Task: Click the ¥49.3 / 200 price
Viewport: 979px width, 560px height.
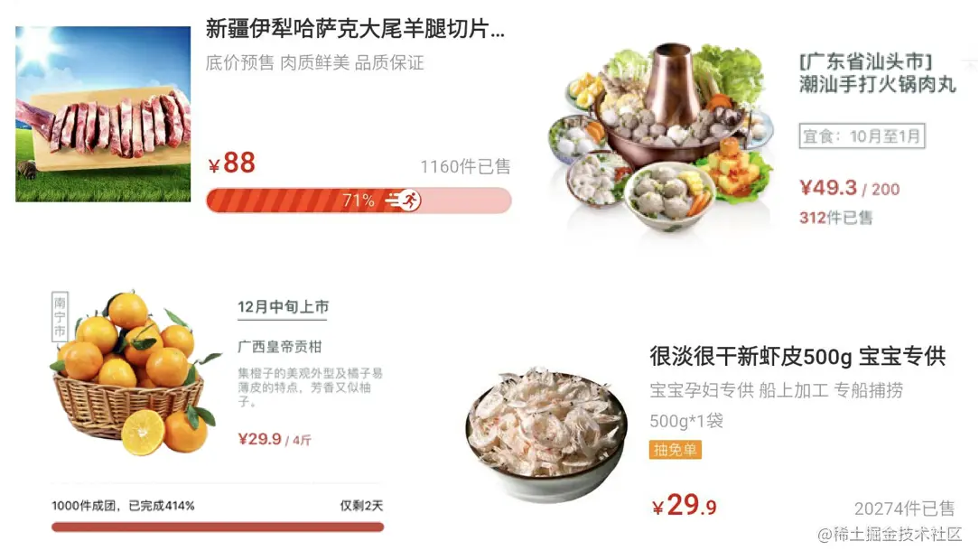Action: (850, 187)
